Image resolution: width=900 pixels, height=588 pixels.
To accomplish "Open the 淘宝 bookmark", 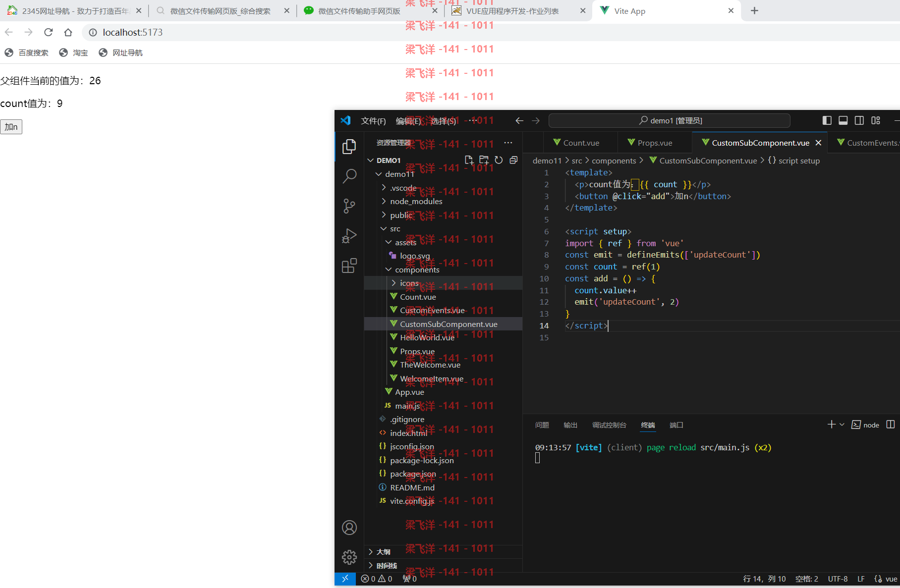I will [74, 53].
